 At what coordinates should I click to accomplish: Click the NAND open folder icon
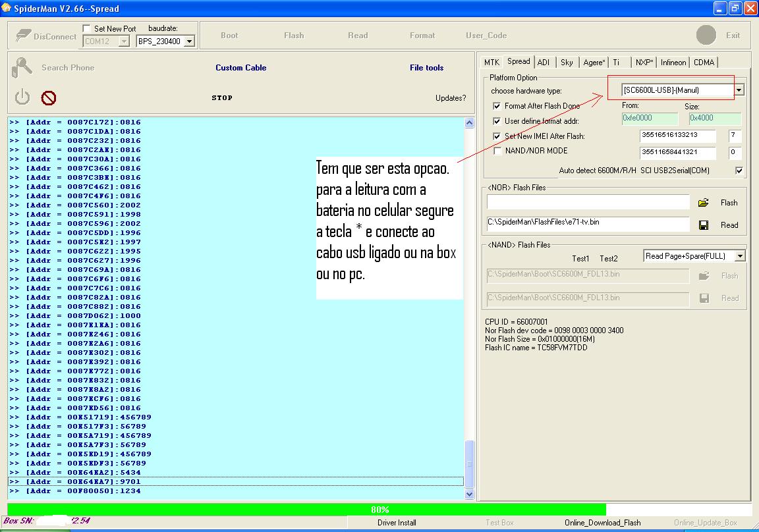[x=704, y=276]
